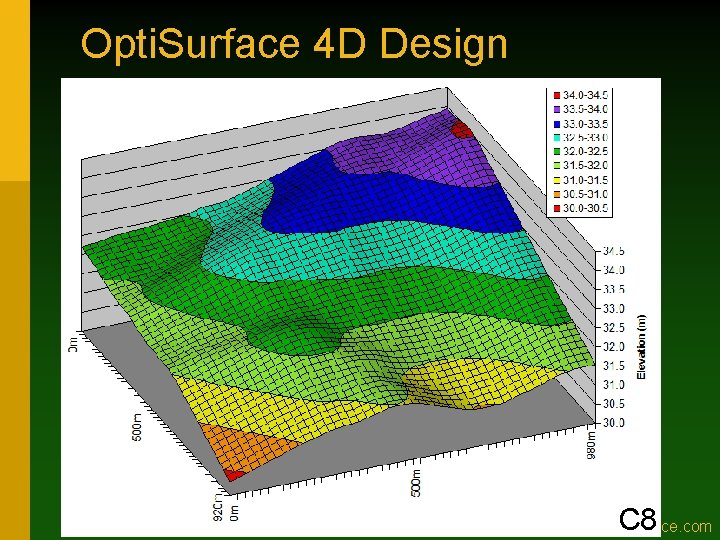This screenshot has height=540, width=720.
Task: Click elevation axis value 33.5
Action: (613, 289)
